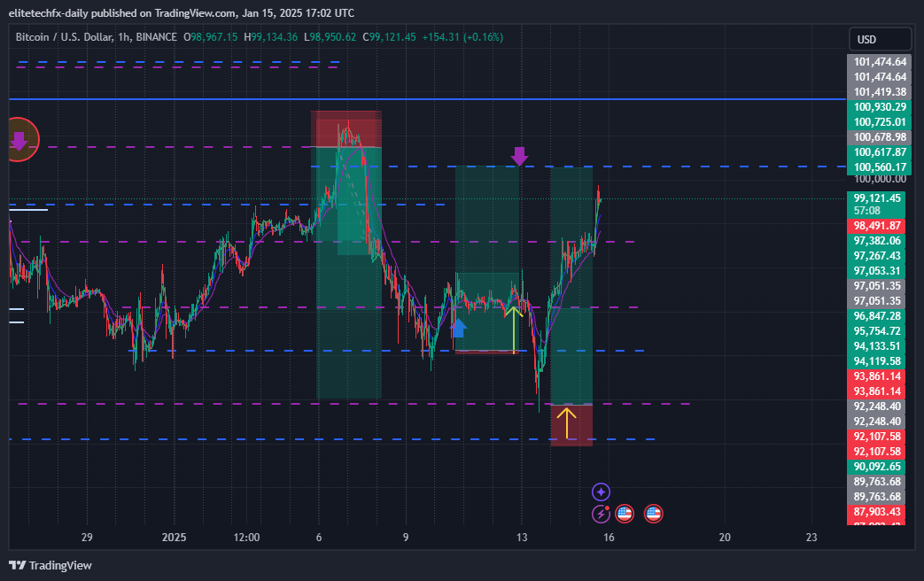Click the rightmost US flag event icon
The image size is (924, 581).
point(653,514)
